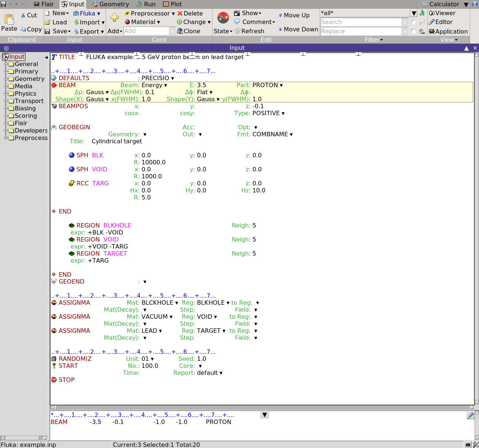Open the Editor pencil icon
The height and width of the screenshot is (448, 479).
[x=431, y=22]
